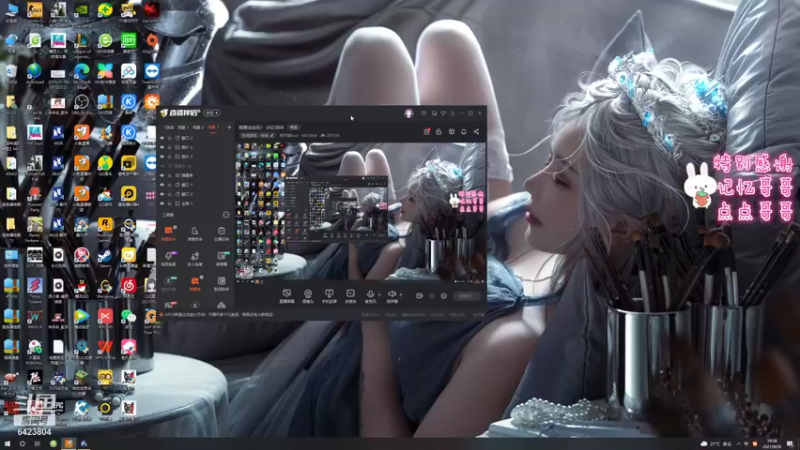The image size is (800, 450).
Task: Click the share icon above the preview
Action: pos(476,132)
